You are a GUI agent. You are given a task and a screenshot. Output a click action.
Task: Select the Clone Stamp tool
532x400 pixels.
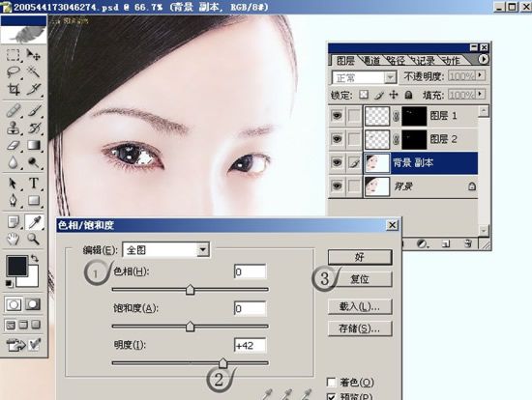pyautogui.click(x=14, y=129)
